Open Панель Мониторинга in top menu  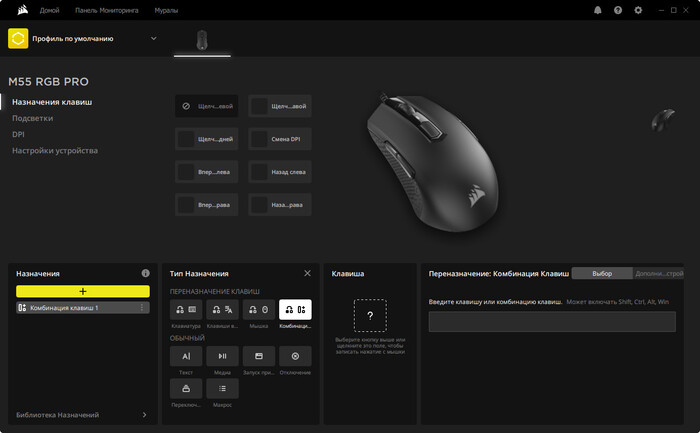107,10
